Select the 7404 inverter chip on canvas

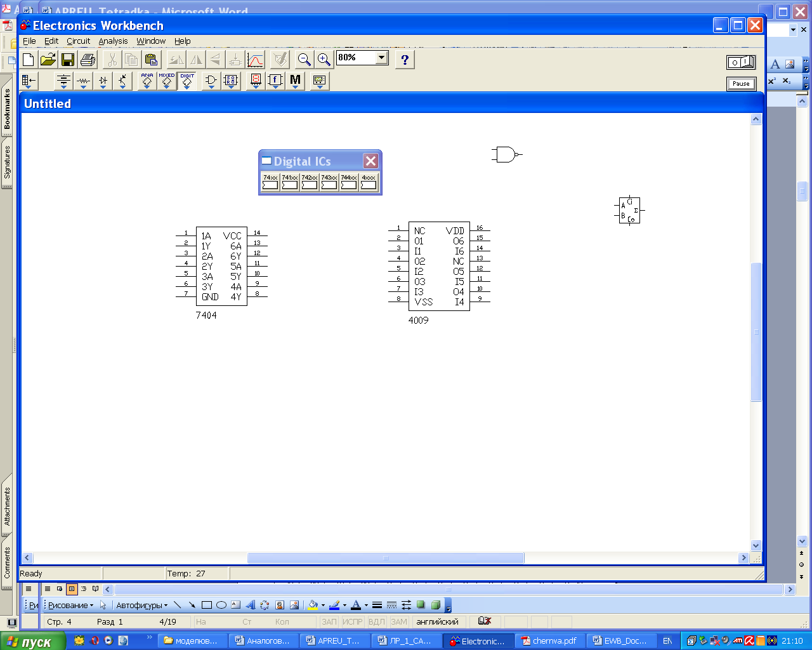tap(221, 267)
